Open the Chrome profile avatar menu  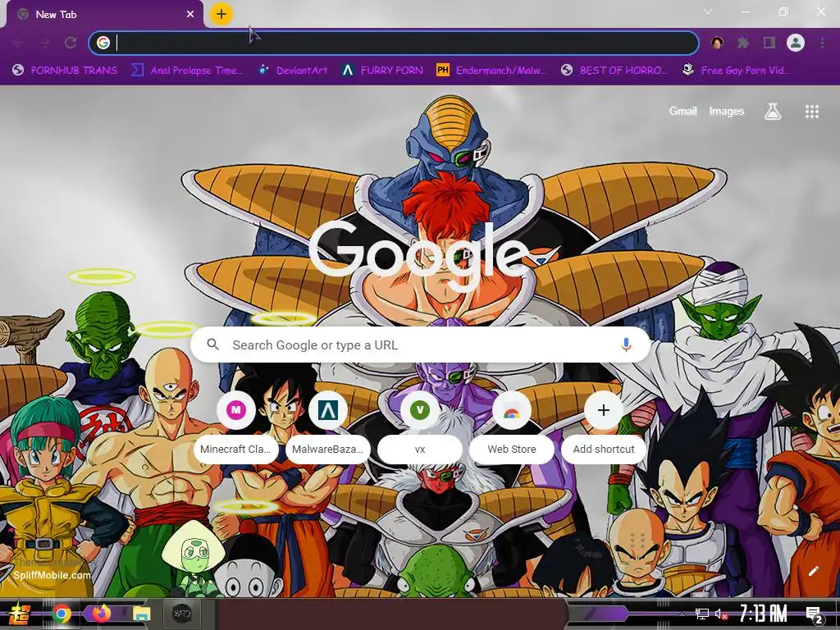click(796, 43)
